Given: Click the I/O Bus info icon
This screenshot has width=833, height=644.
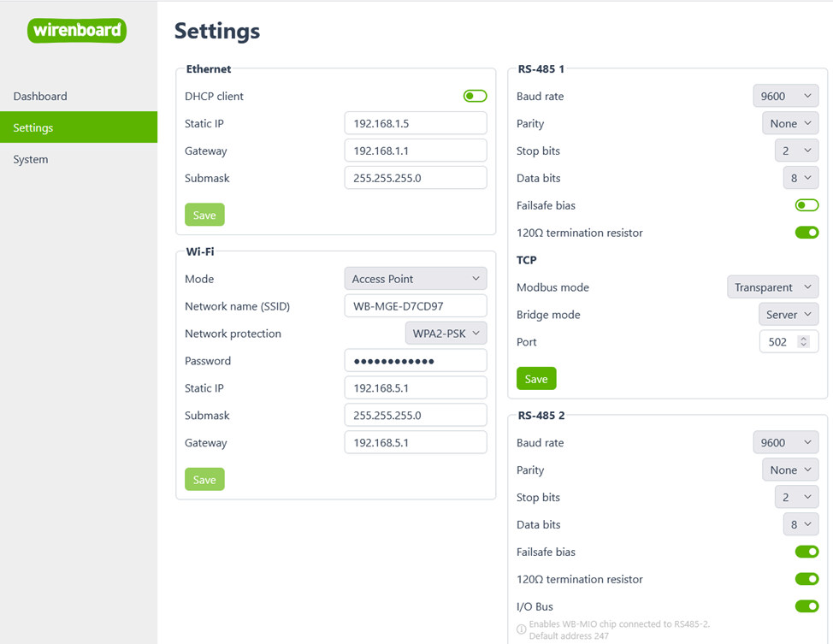Looking at the screenshot, I should pyautogui.click(x=522, y=630).
